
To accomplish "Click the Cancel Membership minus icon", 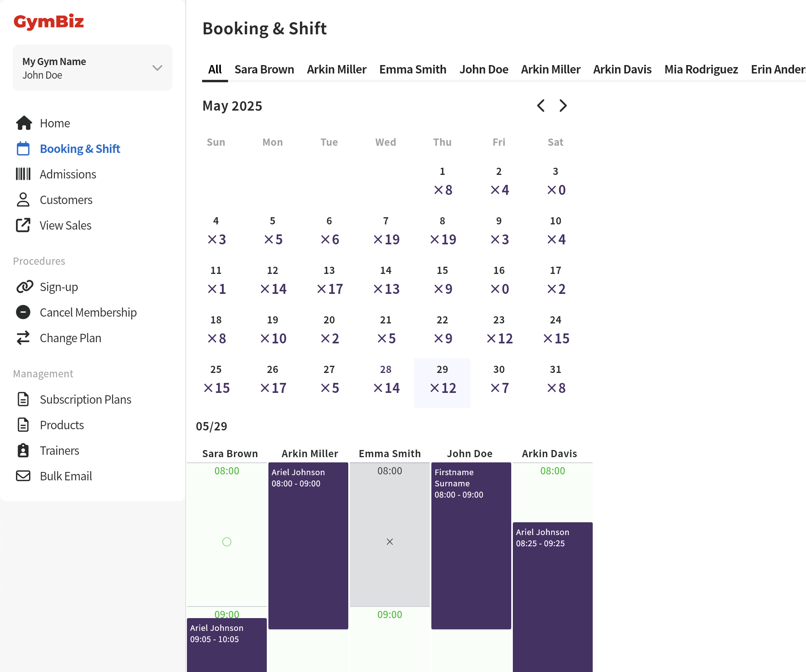I will (23, 312).
